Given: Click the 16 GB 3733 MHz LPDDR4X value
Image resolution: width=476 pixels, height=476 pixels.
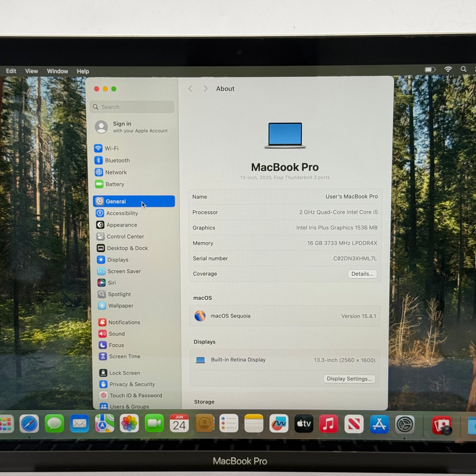Looking at the screenshot, I should 342,243.
